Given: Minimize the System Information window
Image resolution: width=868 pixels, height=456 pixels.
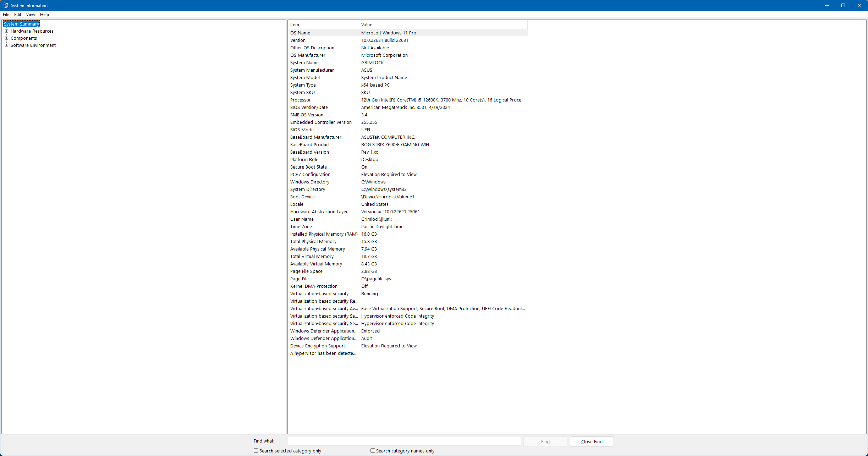Looking at the screenshot, I should 827,5.
